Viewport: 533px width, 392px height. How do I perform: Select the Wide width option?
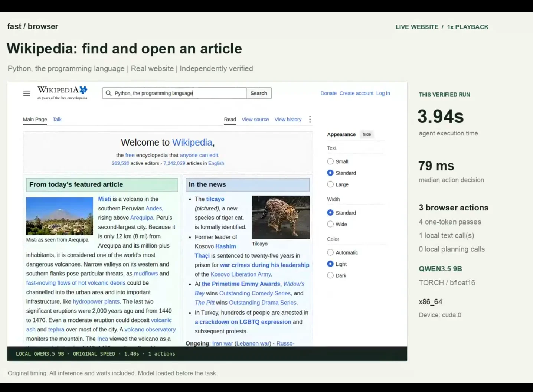click(330, 224)
